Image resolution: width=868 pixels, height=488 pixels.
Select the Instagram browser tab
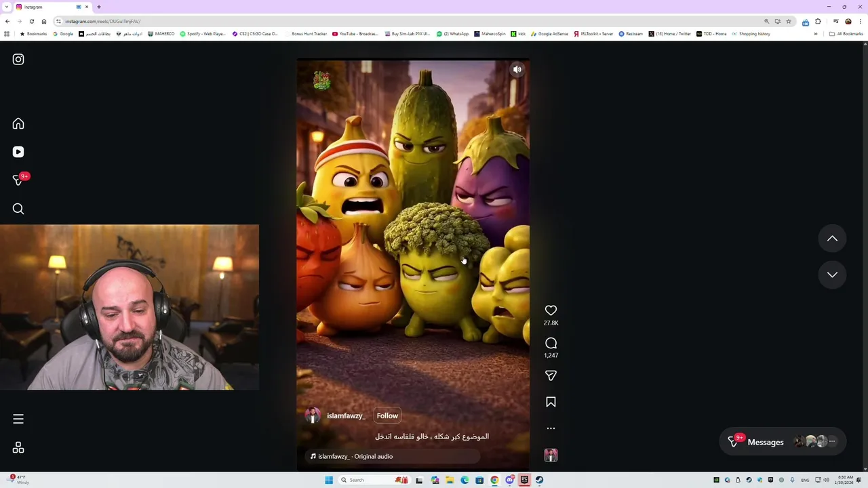[53, 7]
